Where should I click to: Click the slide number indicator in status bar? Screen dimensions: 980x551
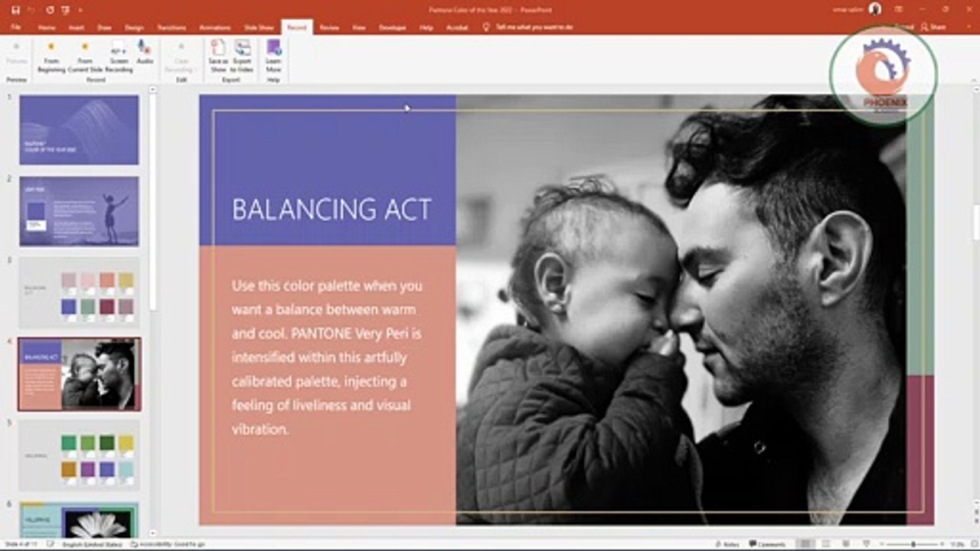(21, 544)
